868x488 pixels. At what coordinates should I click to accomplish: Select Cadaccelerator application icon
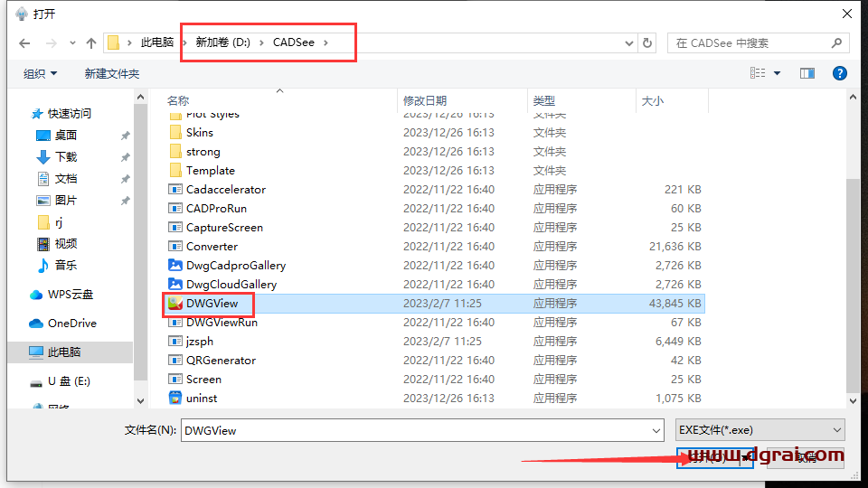[175, 189]
